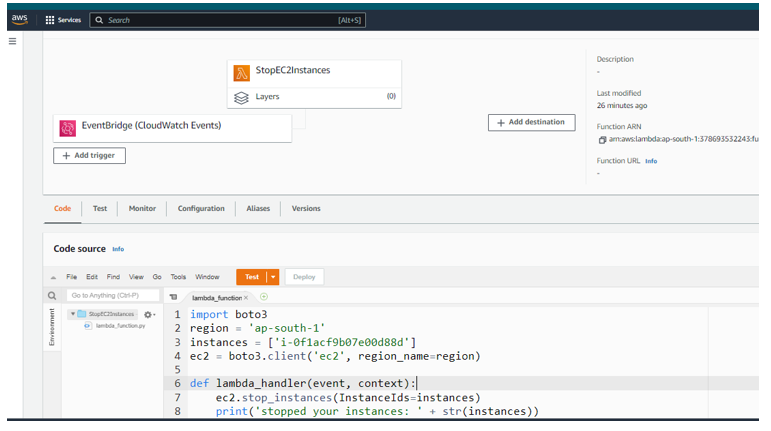This screenshot has height=431, width=771.
Task: Click the tab list icon left of lambda_function tab
Action: (x=173, y=297)
